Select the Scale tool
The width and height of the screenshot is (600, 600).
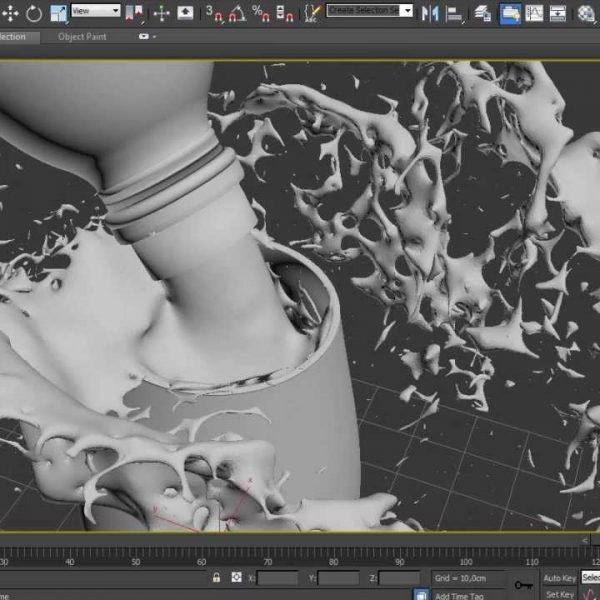coord(58,13)
